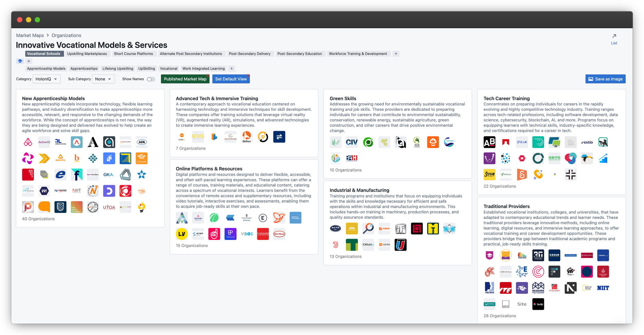Image resolution: width=644 pixels, height=335 pixels.
Task: Click the CESUR logo
Action: coord(554,255)
